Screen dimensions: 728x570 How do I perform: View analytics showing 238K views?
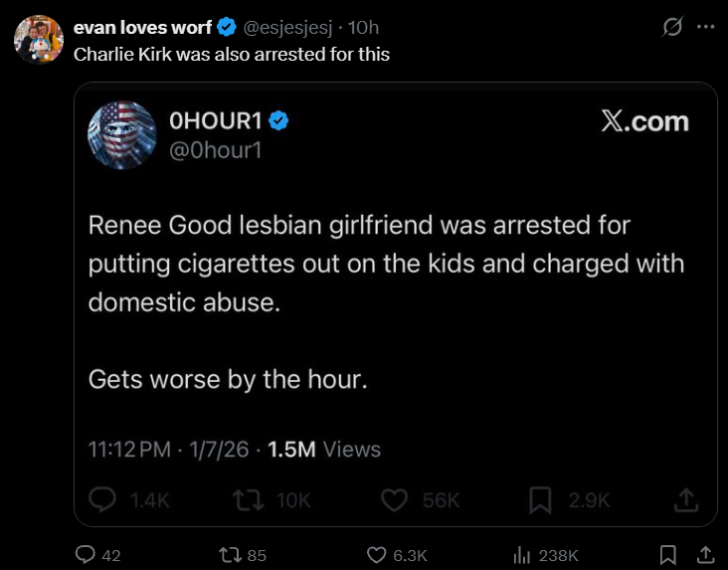(522, 555)
